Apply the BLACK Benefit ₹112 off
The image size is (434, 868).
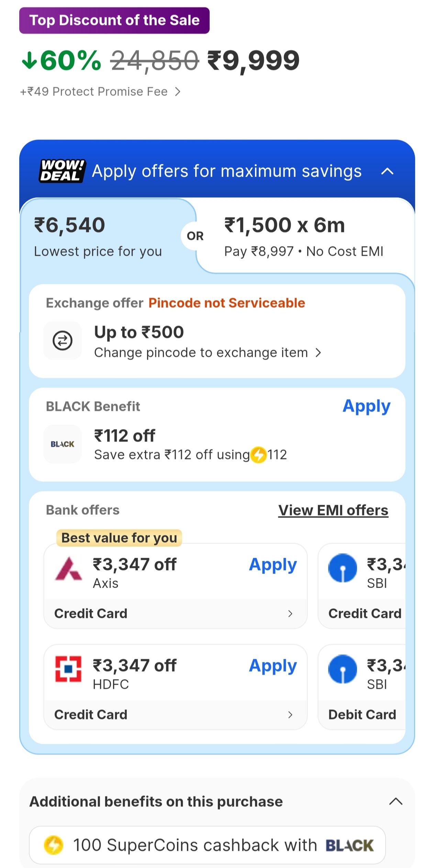(x=366, y=407)
